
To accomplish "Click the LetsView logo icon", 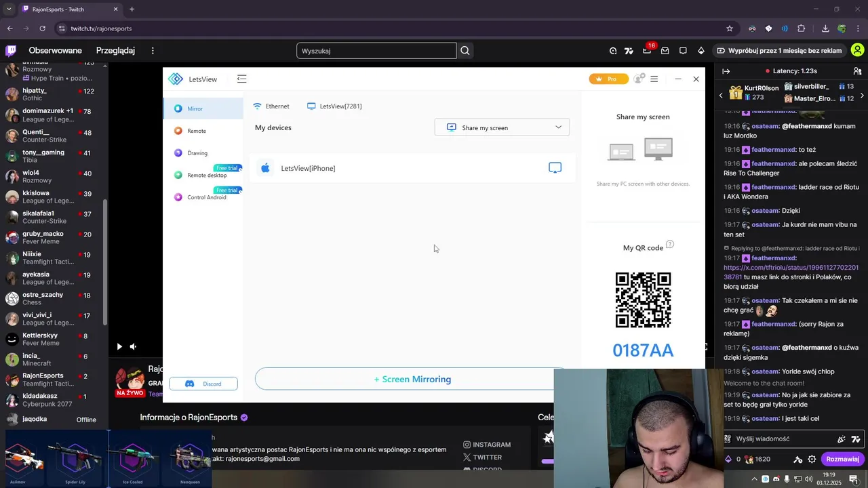I will 176,79.
